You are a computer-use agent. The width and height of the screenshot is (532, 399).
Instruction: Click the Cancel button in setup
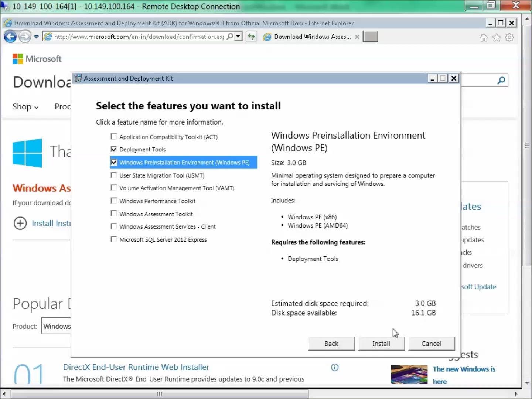pos(431,344)
